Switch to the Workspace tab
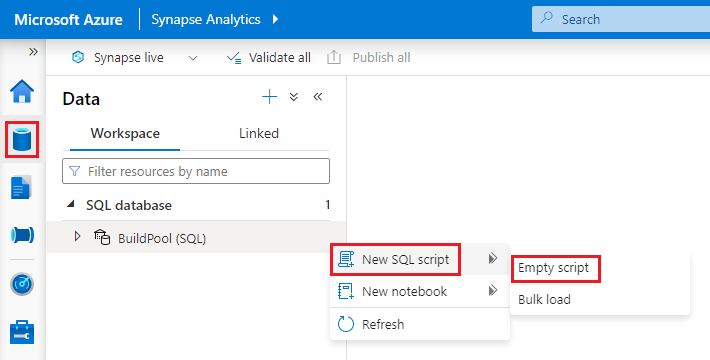Viewport: 710px width, 360px height. coord(125,134)
